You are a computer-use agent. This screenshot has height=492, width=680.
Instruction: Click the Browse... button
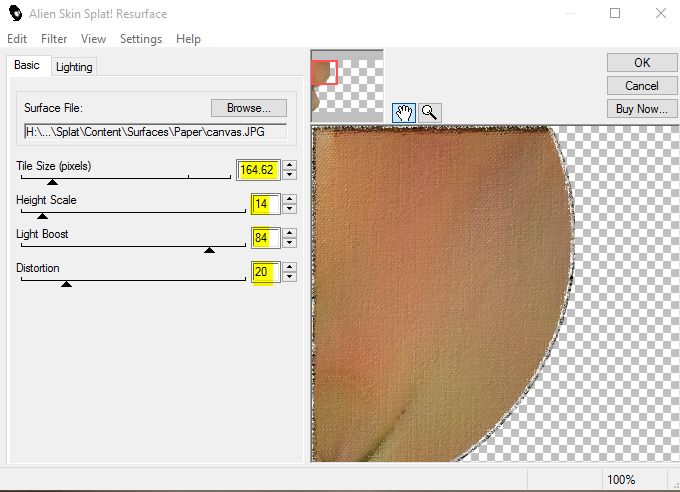pyautogui.click(x=249, y=108)
